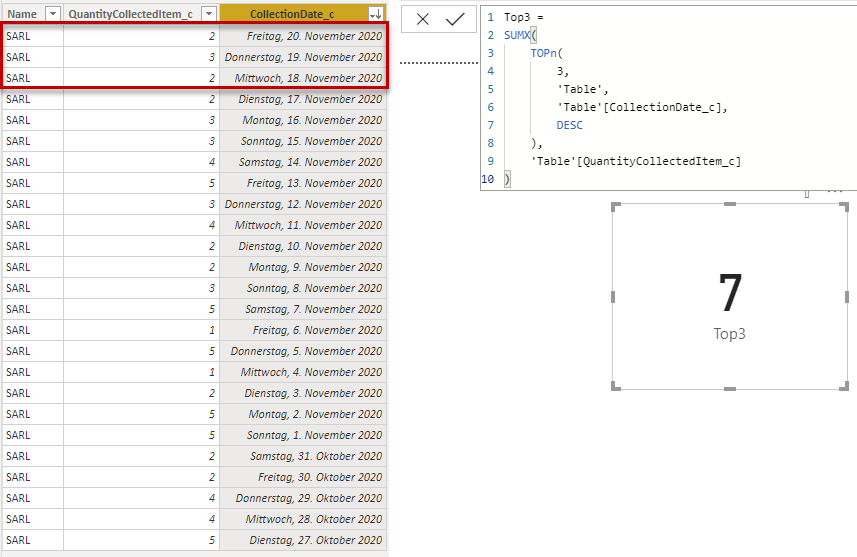Screen dimensions: 857x557
Task: Select the cell Freitag, 6. November 2020
Action: click(x=303, y=330)
